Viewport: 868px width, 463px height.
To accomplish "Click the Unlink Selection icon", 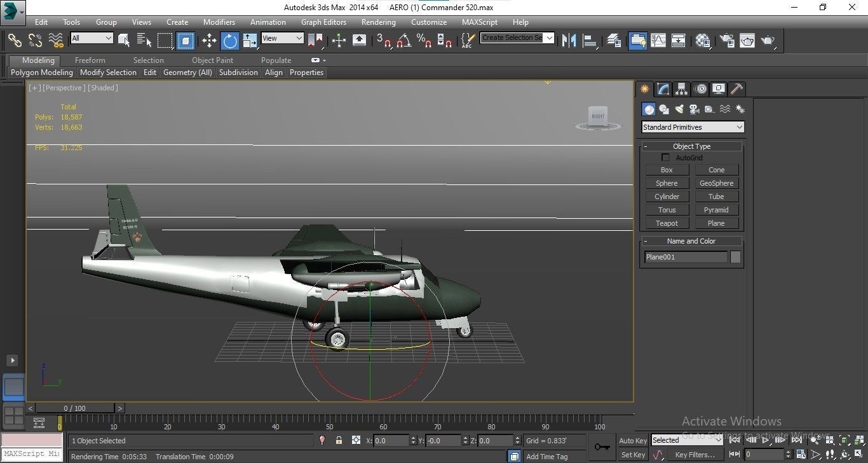I will pos(35,40).
